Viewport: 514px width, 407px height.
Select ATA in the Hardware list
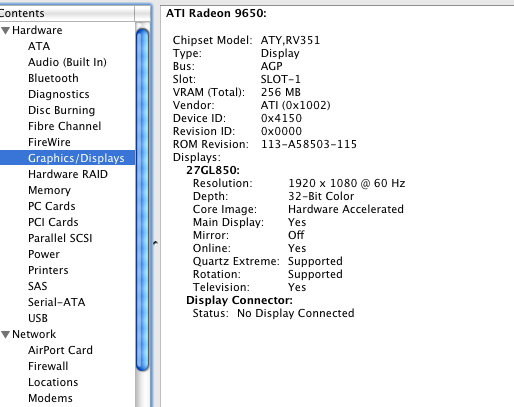(x=39, y=46)
